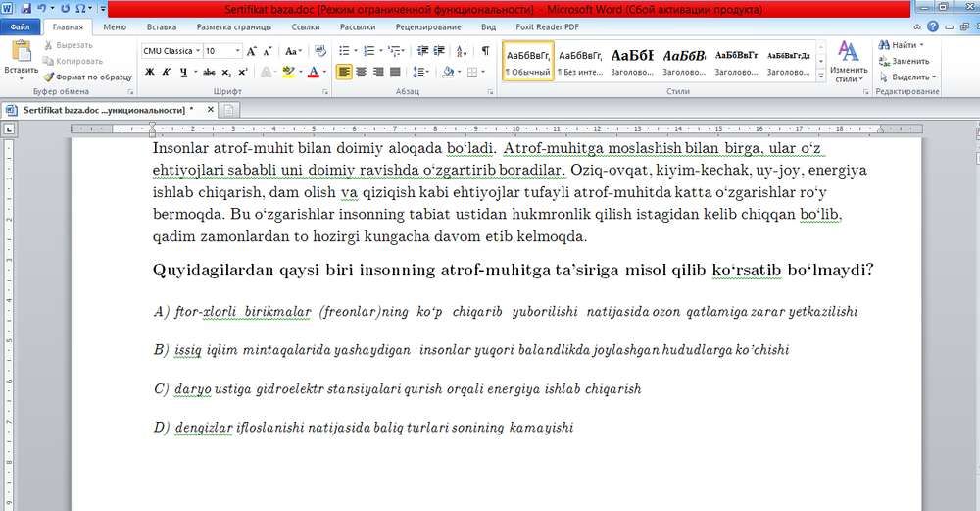This screenshot has height=511, width=980.
Task: Open the Word help question mark icon
Action: point(933,26)
